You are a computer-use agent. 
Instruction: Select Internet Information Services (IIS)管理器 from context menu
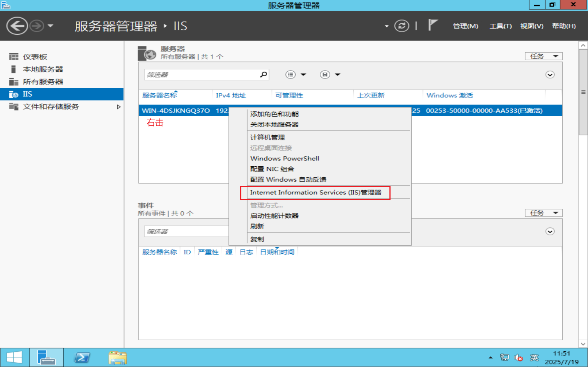tap(315, 193)
